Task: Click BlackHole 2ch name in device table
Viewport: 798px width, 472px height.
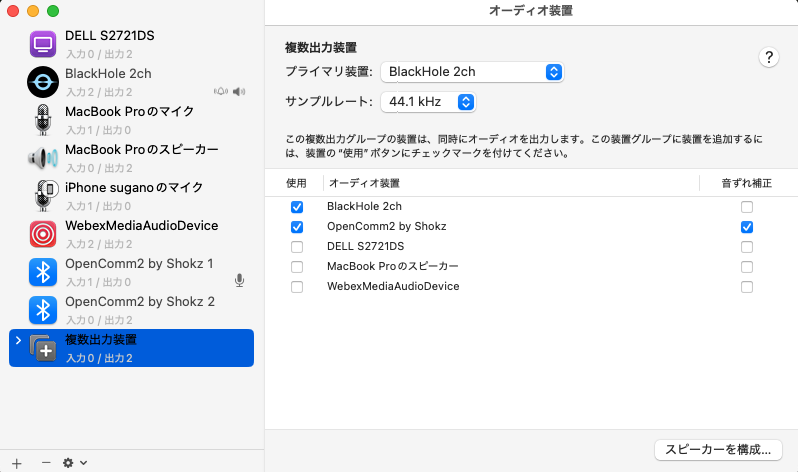Action: point(364,206)
